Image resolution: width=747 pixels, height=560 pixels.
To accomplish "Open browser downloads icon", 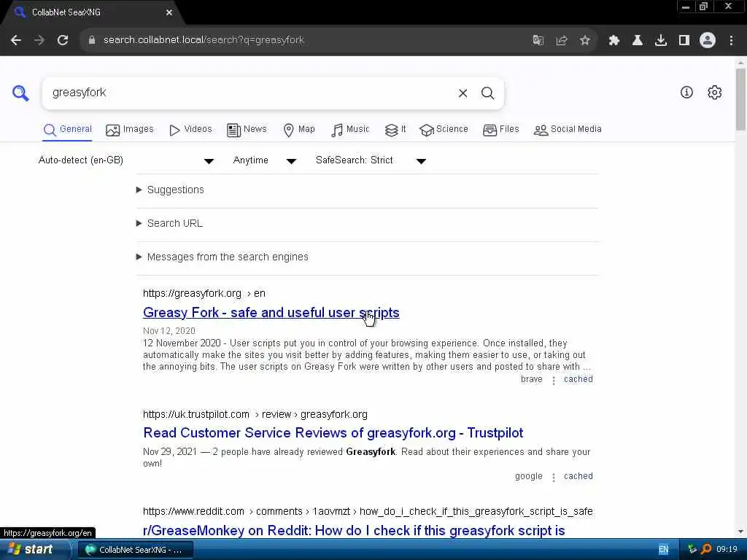I will (661, 40).
